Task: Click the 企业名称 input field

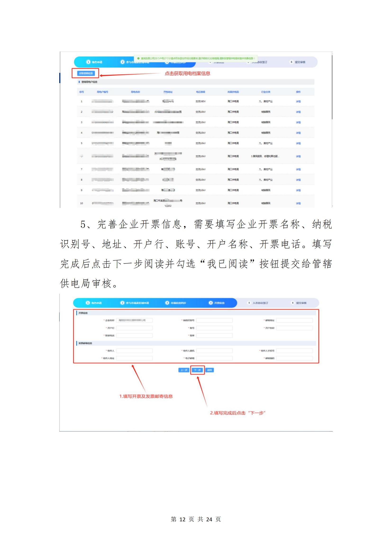Action: pos(134,320)
